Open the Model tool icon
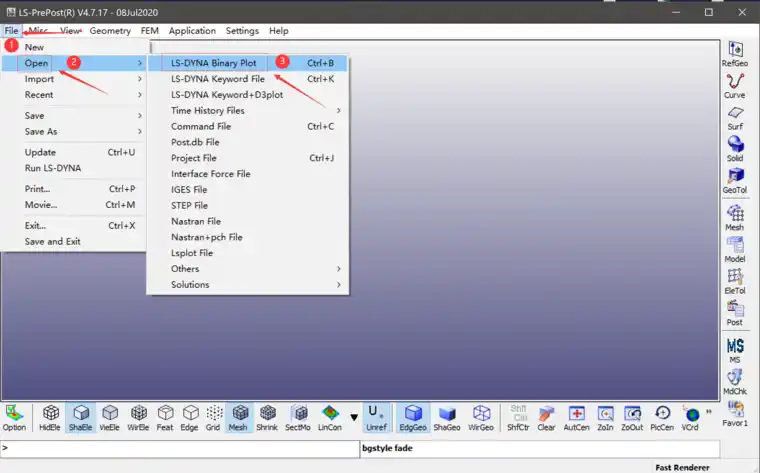Image resolution: width=760 pixels, height=473 pixels. 735,250
